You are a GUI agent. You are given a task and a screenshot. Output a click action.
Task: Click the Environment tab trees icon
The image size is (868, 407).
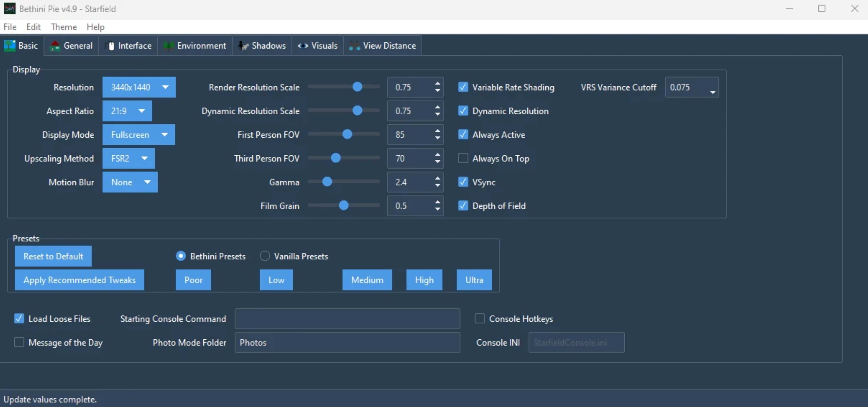tap(168, 46)
